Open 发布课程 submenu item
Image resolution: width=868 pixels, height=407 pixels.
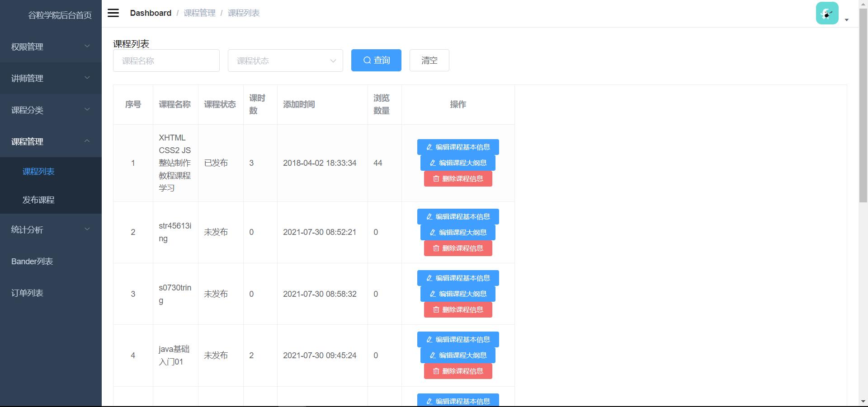pos(51,200)
